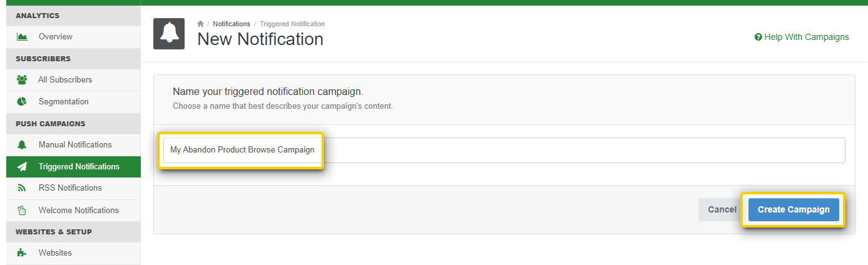Click the Overview chart icon in sidebar
This screenshot has width=868, height=265.
pyautogui.click(x=22, y=37)
